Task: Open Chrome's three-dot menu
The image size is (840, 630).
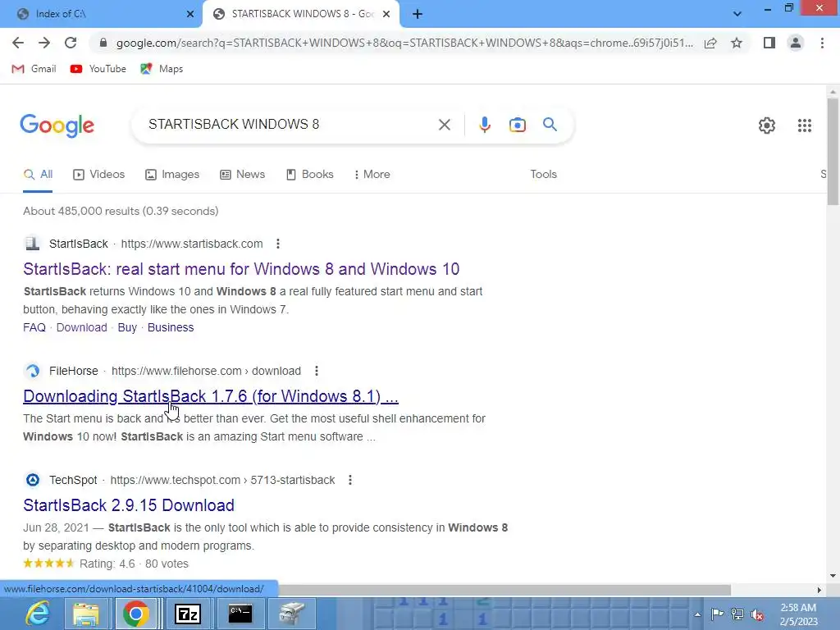Action: [822, 43]
